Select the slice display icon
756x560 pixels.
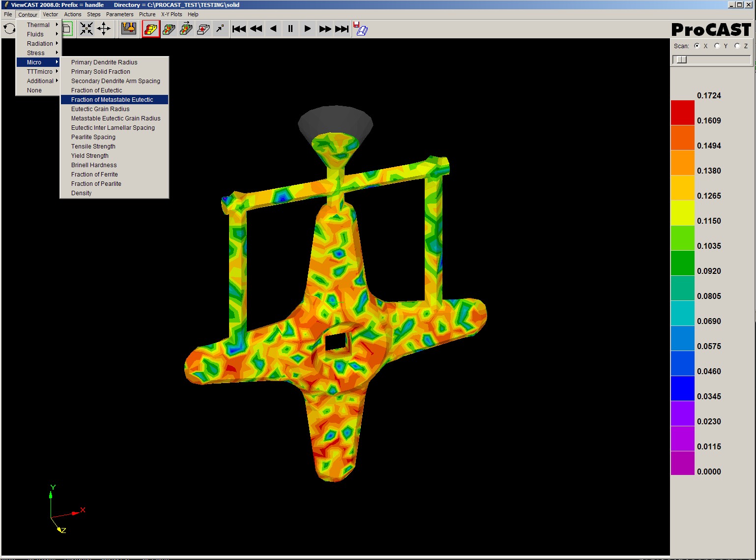tap(169, 29)
